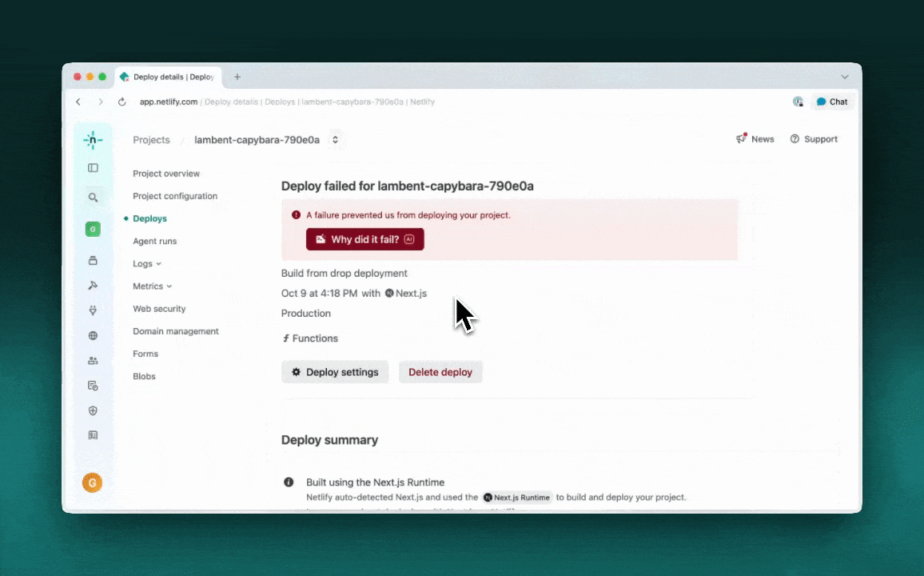Open the News link

coord(763,139)
